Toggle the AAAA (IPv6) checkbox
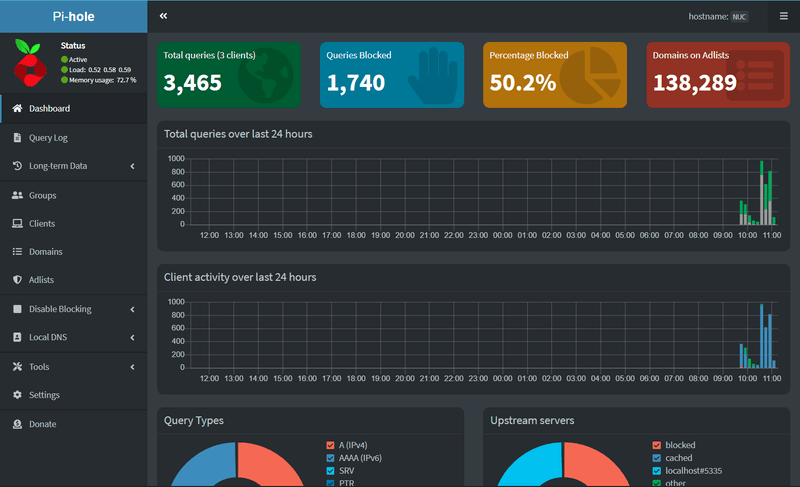Viewport: 800px width, 487px height. [x=330, y=458]
